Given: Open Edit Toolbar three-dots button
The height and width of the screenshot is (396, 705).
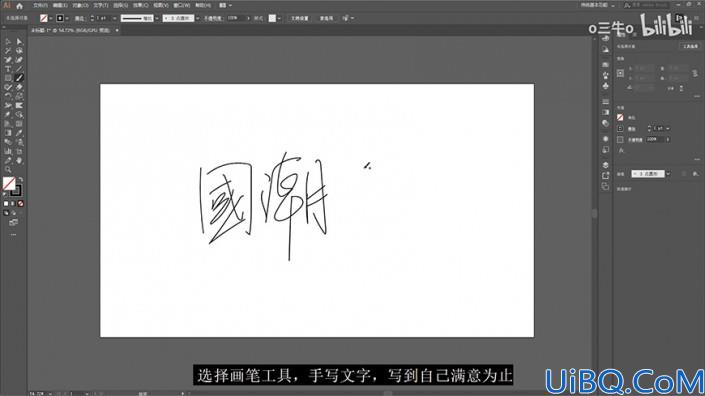Looking at the screenshot, I should coord(13,234).
